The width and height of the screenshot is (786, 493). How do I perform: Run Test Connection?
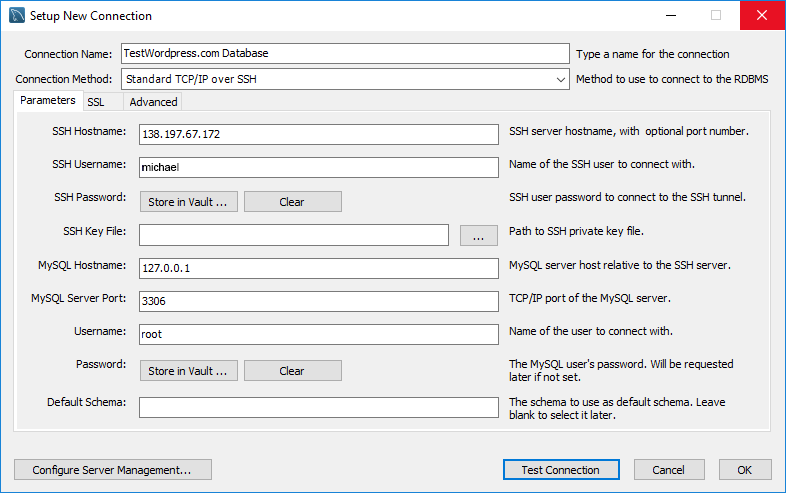tap(561, 470)
